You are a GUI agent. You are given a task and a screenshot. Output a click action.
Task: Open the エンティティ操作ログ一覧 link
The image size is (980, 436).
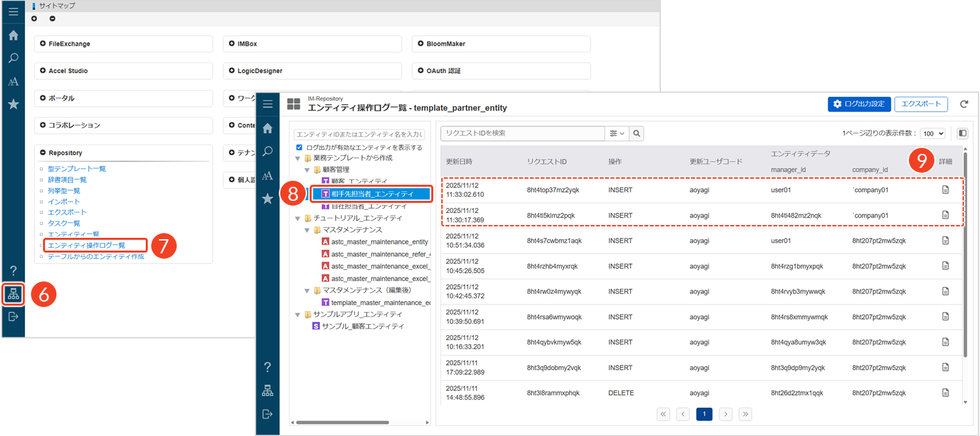(87, 245)
